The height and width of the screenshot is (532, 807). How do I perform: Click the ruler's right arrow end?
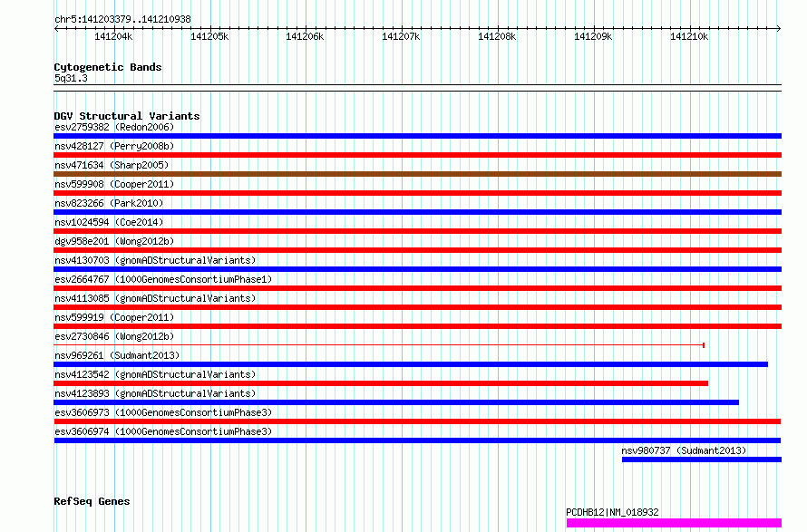pos(779,28)
